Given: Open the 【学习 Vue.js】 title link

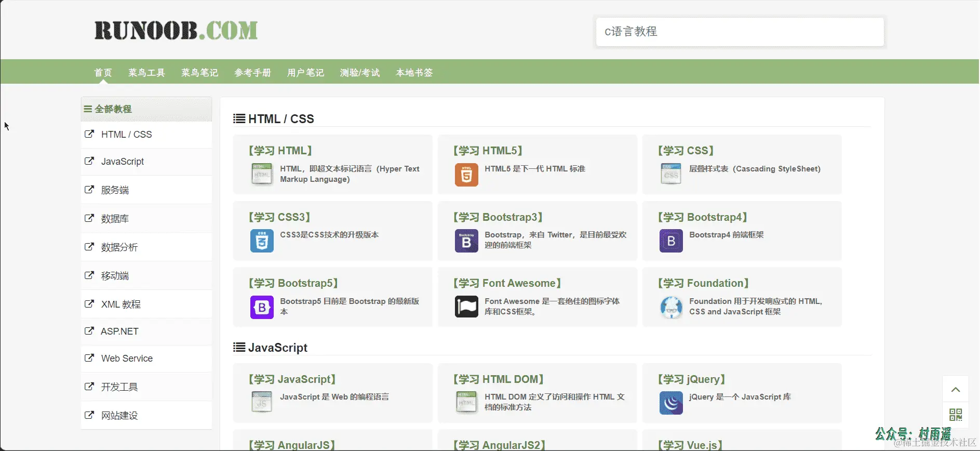Looking at the screenshot, I should pos(690,445).
